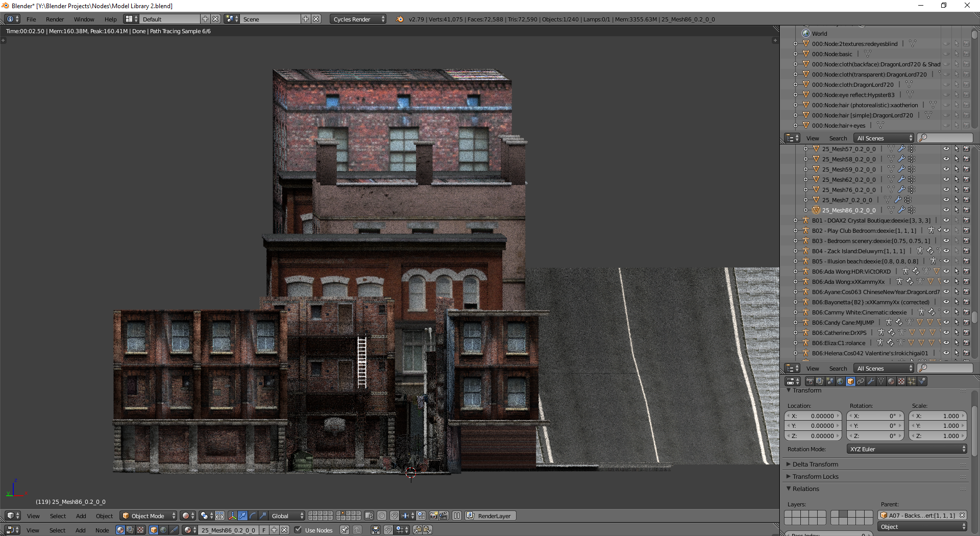Screen dimensions: 980x536
Task: Open the Particles properties tab
Action: pos(912,381)
